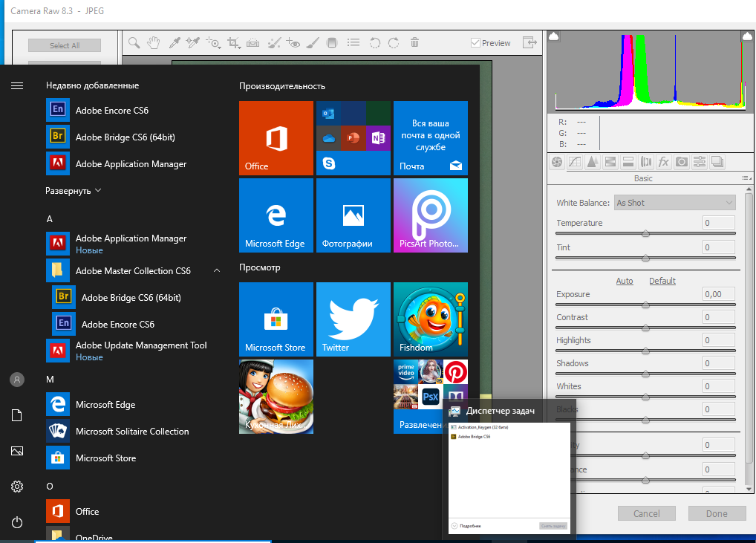The width and height of the screenshot is (756, 543).
Task: Select the Crop tool
Action: click(234, 43)
